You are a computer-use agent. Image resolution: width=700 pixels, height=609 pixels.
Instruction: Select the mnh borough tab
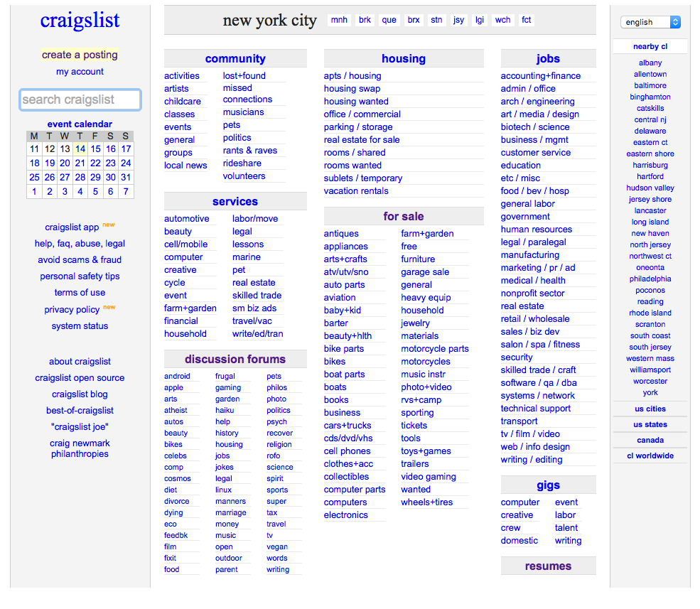(339, 20)
